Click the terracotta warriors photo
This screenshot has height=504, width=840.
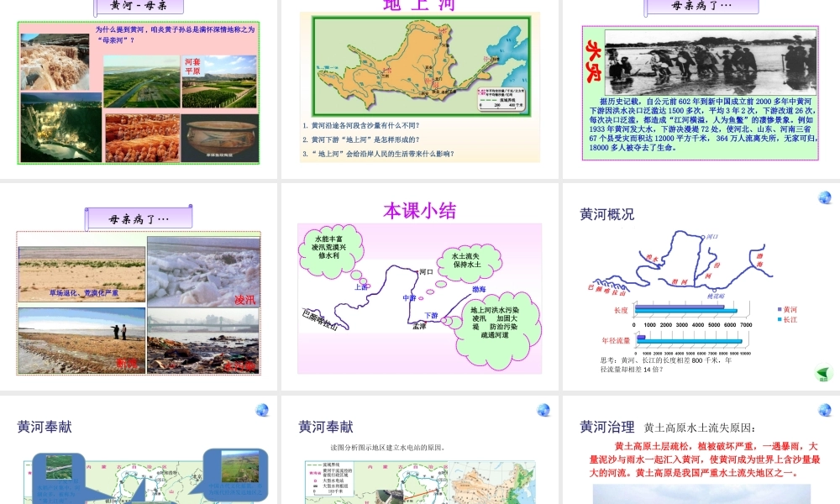pyautogui.click(x=143, y=138)
